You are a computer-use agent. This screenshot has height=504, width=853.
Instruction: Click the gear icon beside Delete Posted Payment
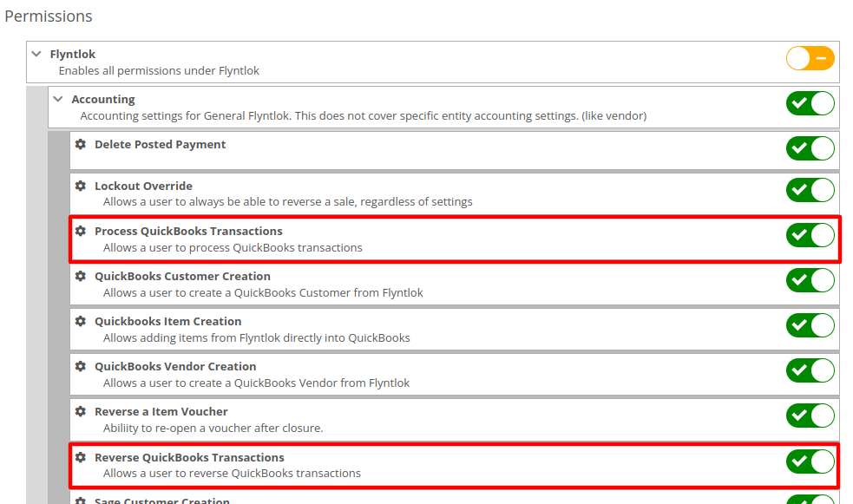click(x=81, y=144)
